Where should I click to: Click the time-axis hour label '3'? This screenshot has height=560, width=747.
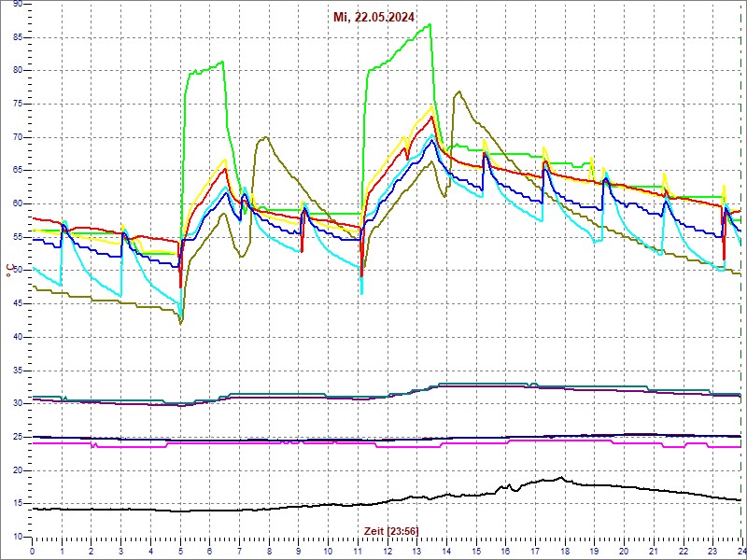click(x=121, y=551)
